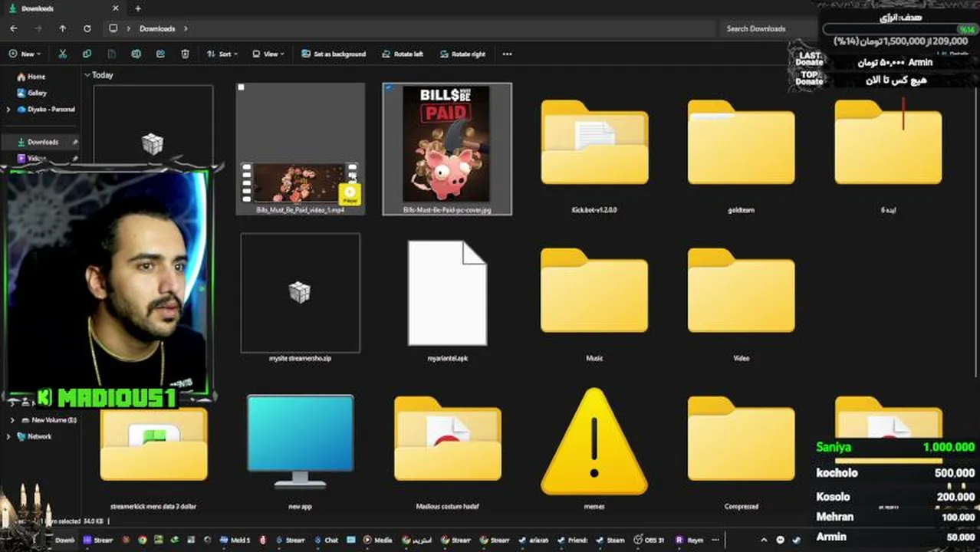Click chevron after Downloads in breadcrumb
This screenshot has width=980, height=552.
coord(185,28)
